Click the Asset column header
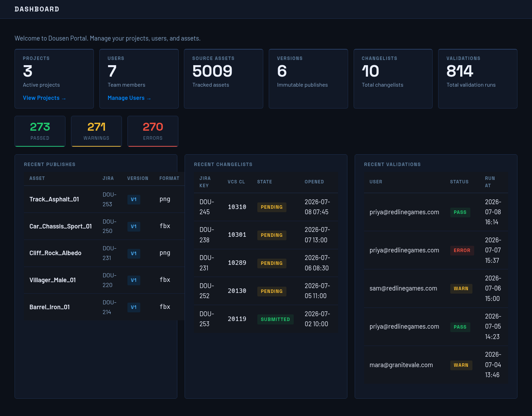 (x=37, y=179)
